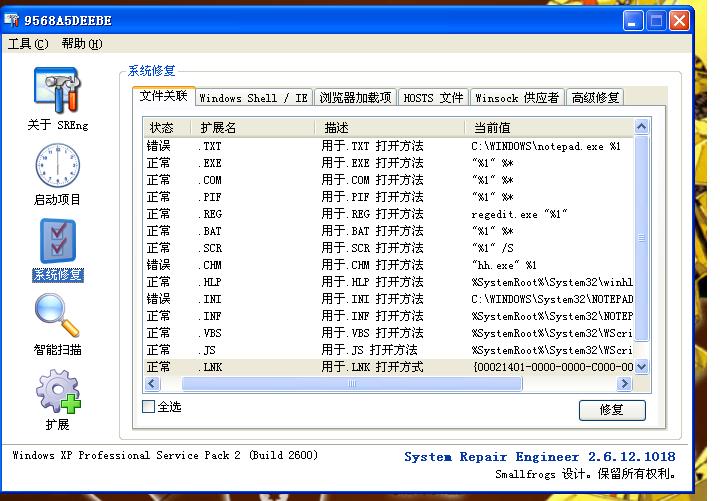Click the horizontal scrollbar right arrow
This screenshot has width=720, height=501.
coord(624,383)
